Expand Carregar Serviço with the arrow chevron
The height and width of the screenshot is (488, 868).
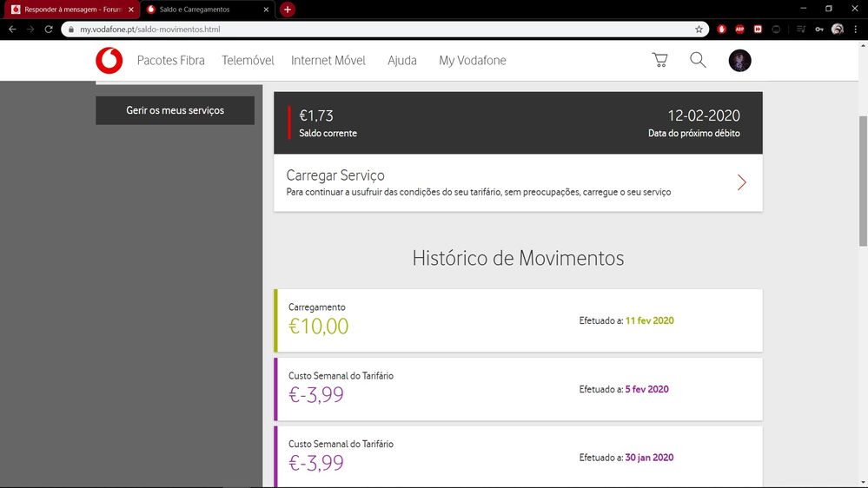coord(741,182)
